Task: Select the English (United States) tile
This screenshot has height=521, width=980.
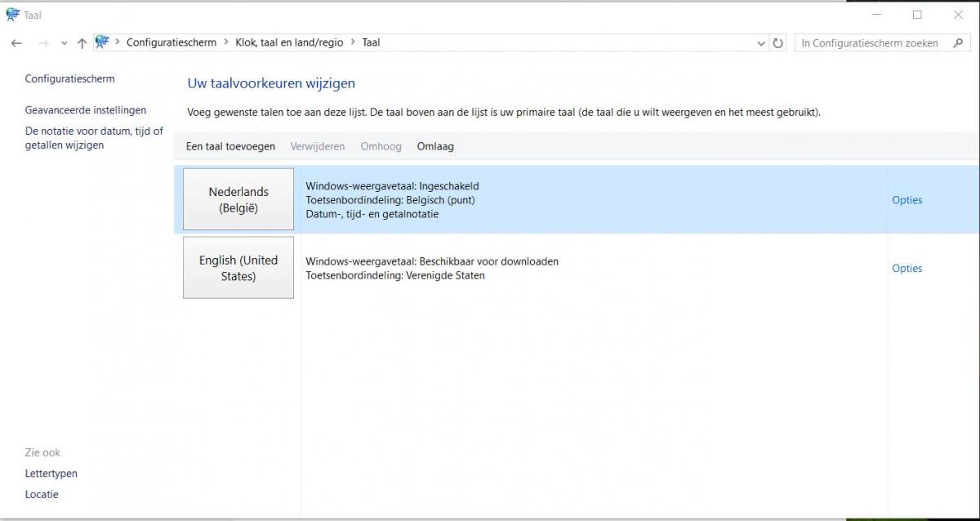Action: [238, 268]
